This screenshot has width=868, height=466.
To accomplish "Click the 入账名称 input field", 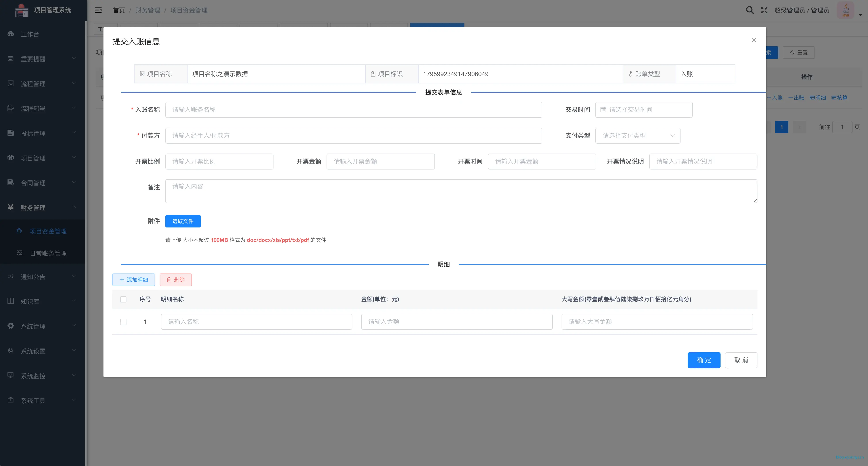I will click(x=354, y=110).
